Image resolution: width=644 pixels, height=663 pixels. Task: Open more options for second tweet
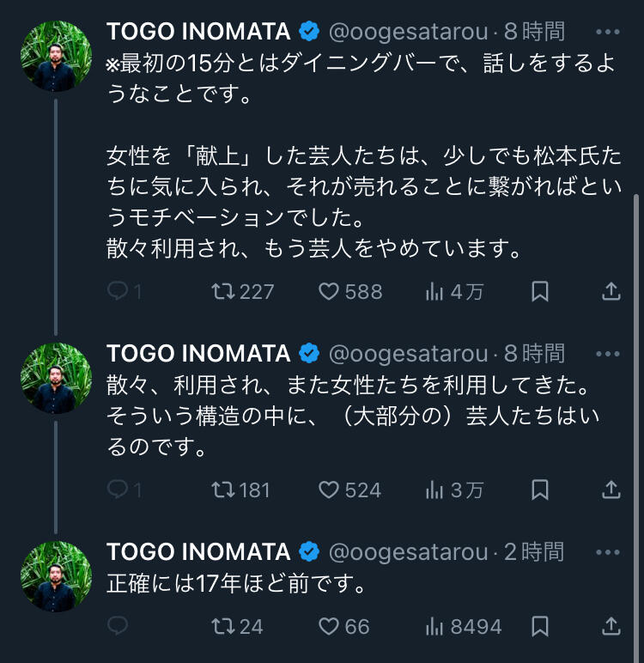[x=607, y=353]
